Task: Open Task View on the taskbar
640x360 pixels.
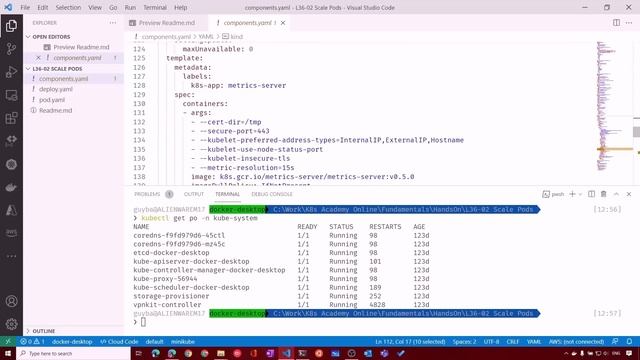Action: pos(139,353)
